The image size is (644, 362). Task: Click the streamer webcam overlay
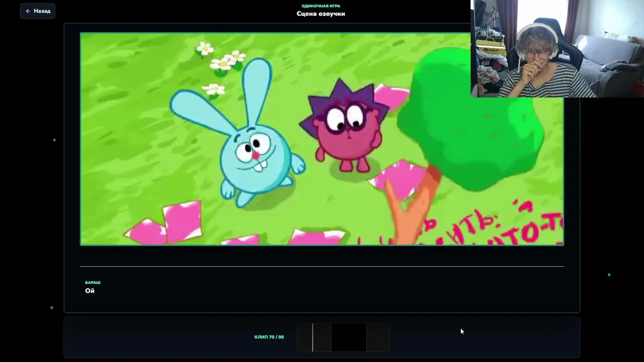(557, 48)
